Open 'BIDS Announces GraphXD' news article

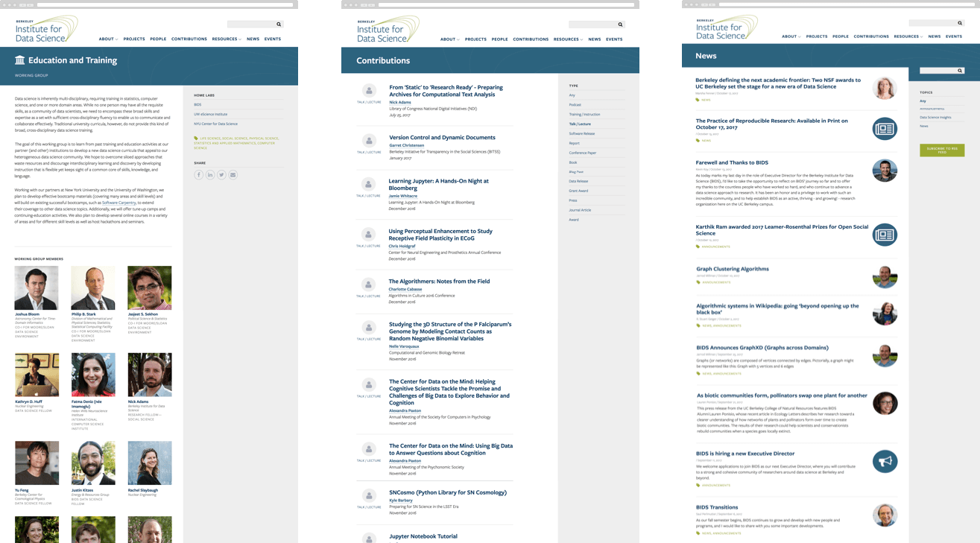[762, 348]
